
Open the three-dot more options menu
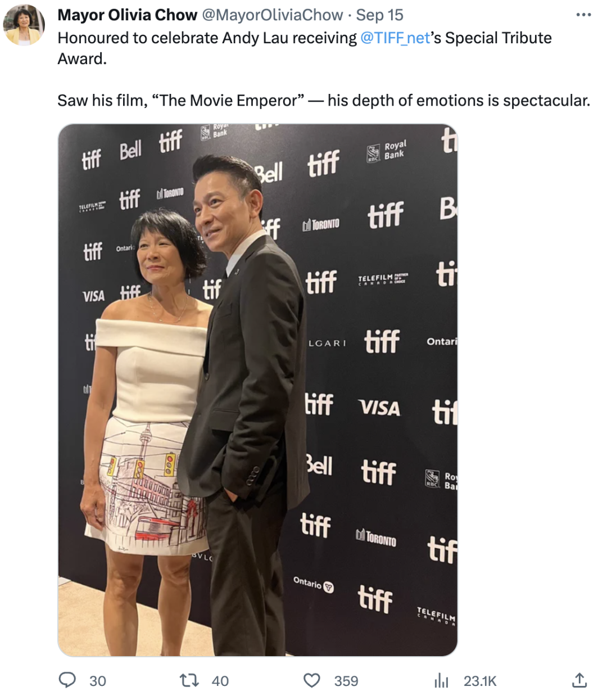tap(584, 15)
